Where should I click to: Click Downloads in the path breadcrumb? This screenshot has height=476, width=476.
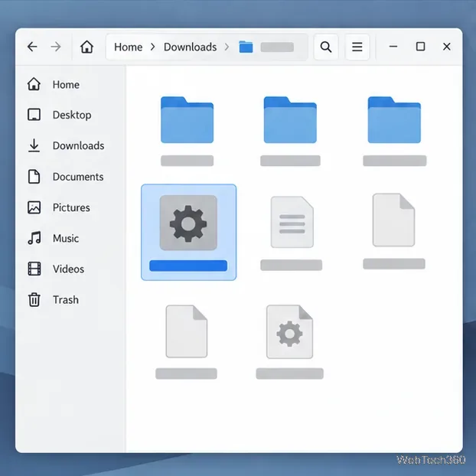191,47
